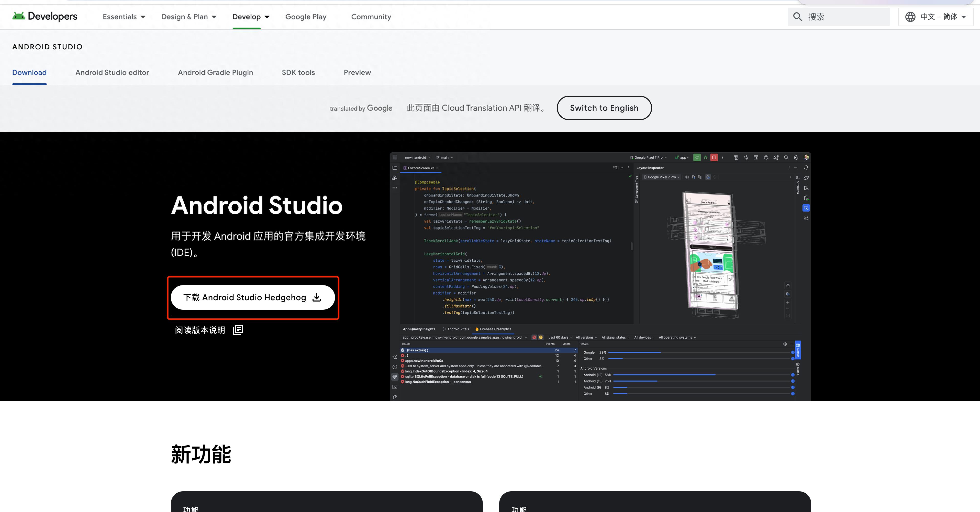Viewport: 980px width, 512px height.
Task: Open Community in the top navigation
Action: [x=371, y=17]
